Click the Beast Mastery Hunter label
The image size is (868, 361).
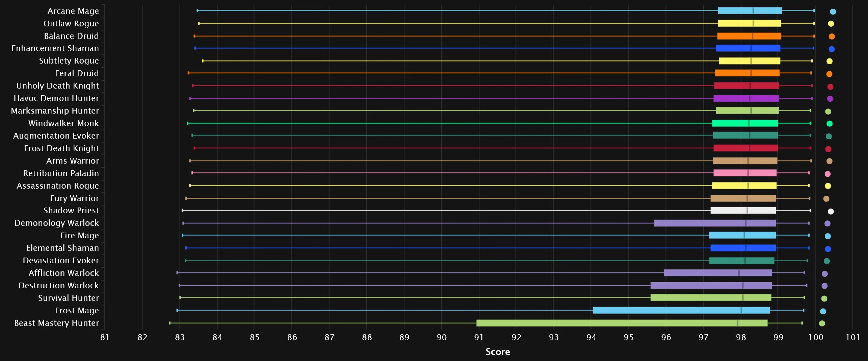[x=57, y=323]
